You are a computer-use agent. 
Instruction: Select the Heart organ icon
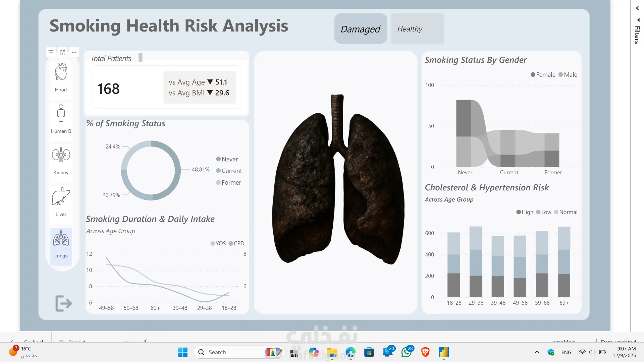pyautogui.click(x=61, y=72)
